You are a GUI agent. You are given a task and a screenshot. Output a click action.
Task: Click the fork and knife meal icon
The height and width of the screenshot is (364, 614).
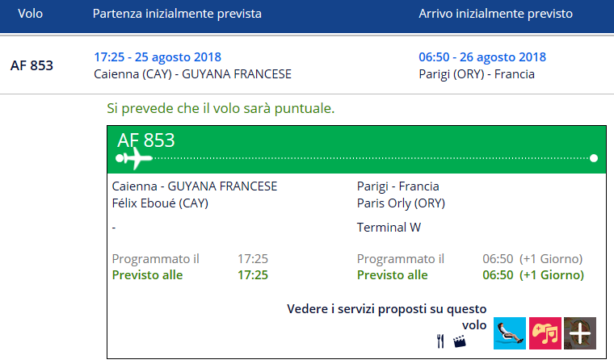coord(440,341)
